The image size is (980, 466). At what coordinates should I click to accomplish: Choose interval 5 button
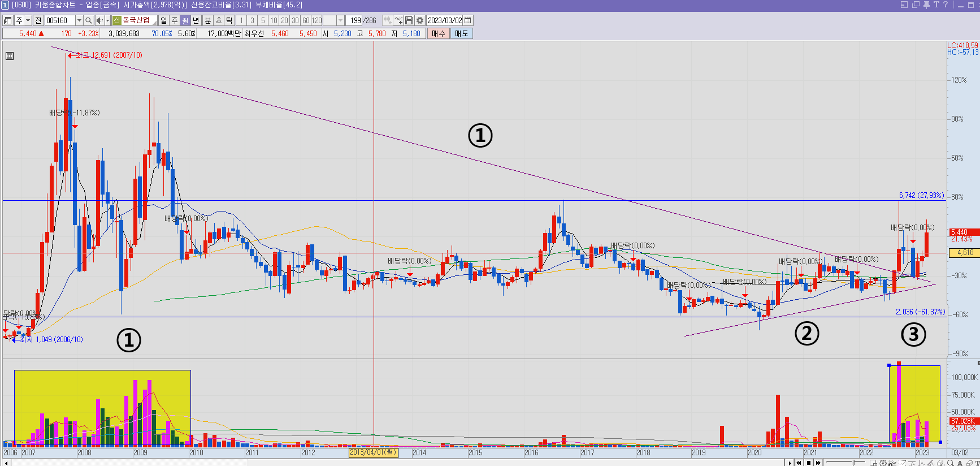tap(263, 20)
